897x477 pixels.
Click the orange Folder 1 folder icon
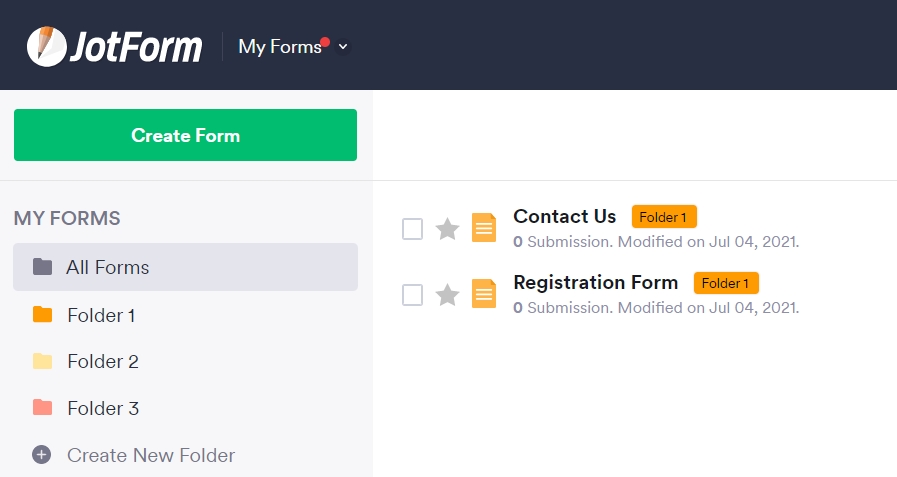click(x=42, y=315)
